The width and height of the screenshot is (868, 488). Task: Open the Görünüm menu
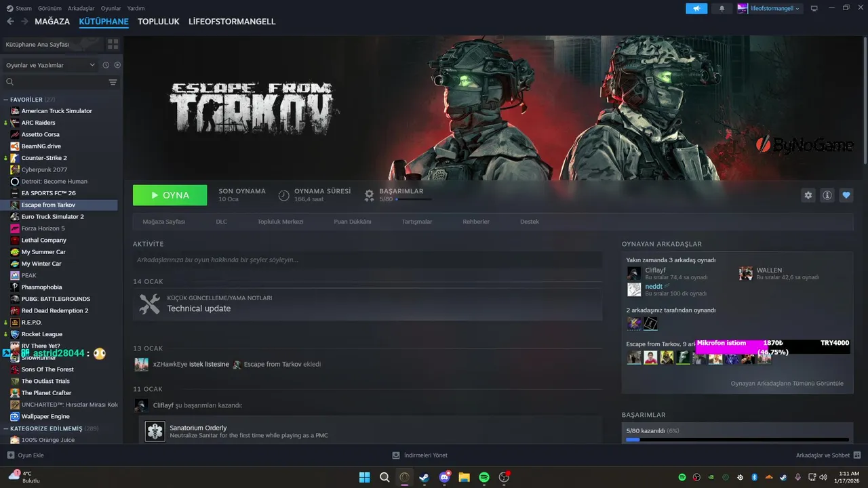[50, 8]
